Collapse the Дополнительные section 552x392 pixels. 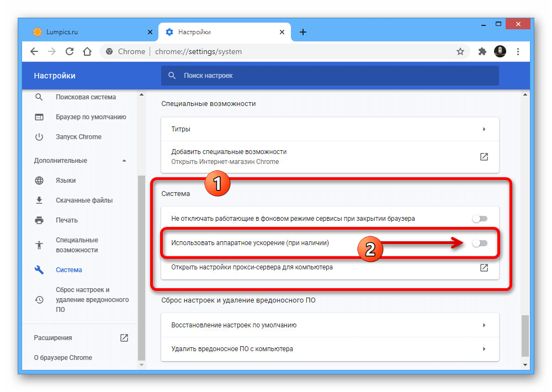124,161
